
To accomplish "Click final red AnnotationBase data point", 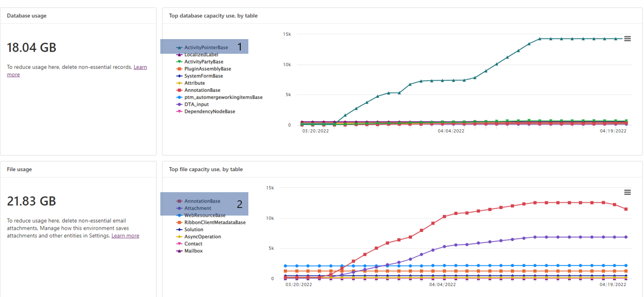I will (626, 209).
